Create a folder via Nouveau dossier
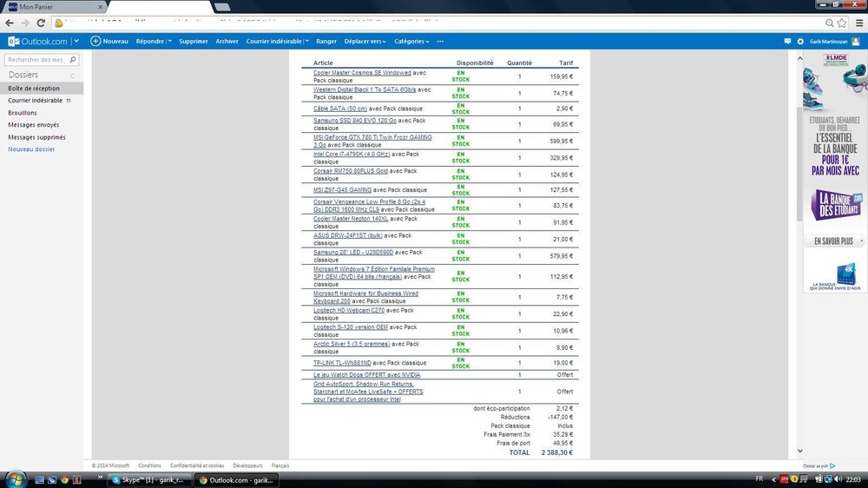 pyautogui.click(x=31, y=149)
